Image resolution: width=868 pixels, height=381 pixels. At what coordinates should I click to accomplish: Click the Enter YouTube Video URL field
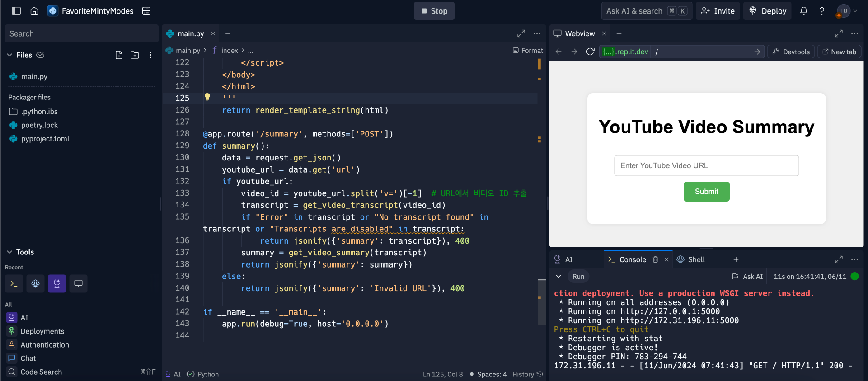[706, 165]
